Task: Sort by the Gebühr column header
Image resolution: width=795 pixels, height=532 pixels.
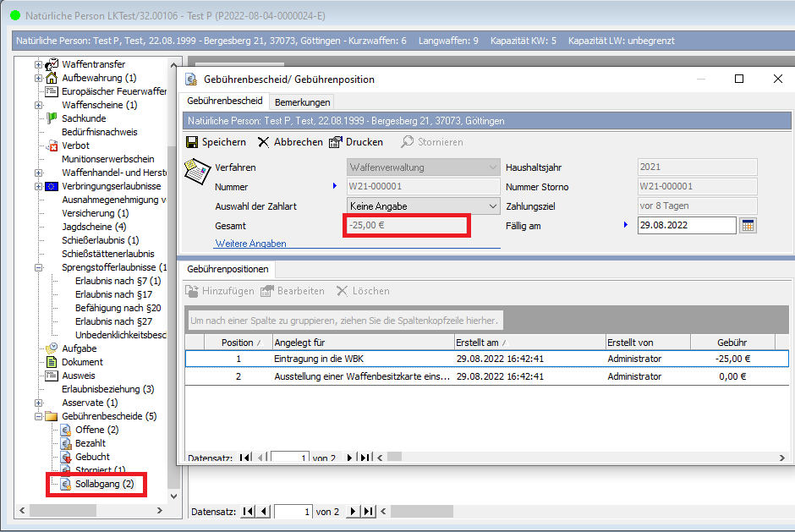Action: (x=732, y=343)
